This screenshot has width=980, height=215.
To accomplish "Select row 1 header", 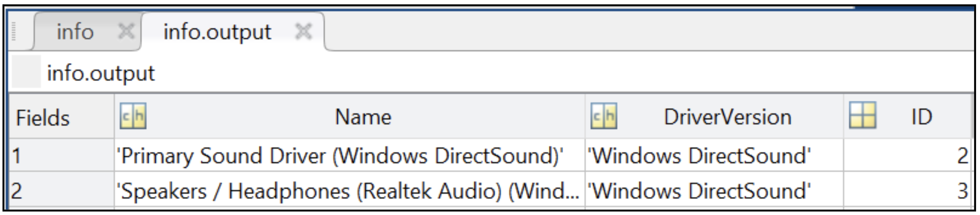I will pos(61,156).
